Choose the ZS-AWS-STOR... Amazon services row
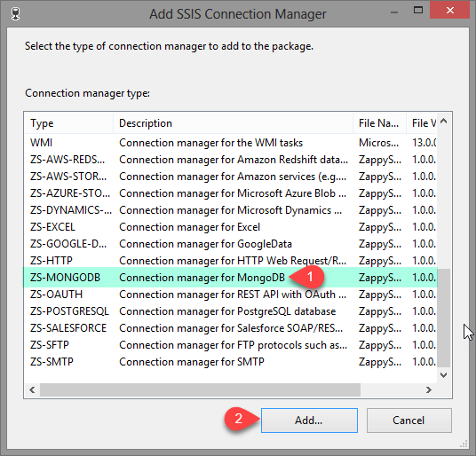476x456 pixels. (230, 177)
